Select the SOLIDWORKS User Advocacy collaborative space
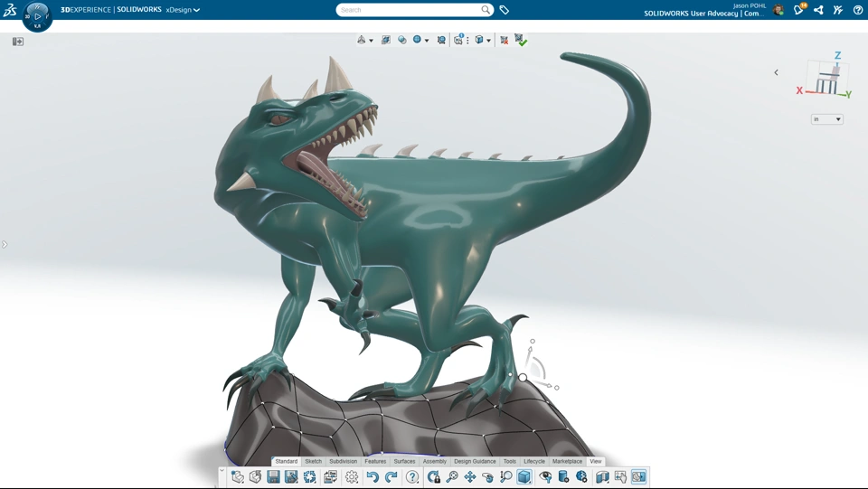 [703, 14]
